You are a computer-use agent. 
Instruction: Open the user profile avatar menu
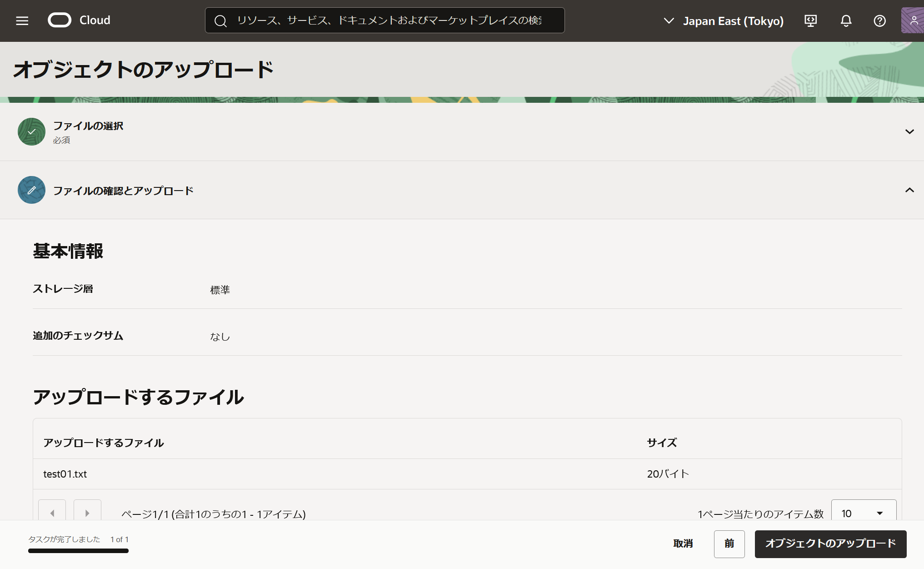tap(914, 20)
